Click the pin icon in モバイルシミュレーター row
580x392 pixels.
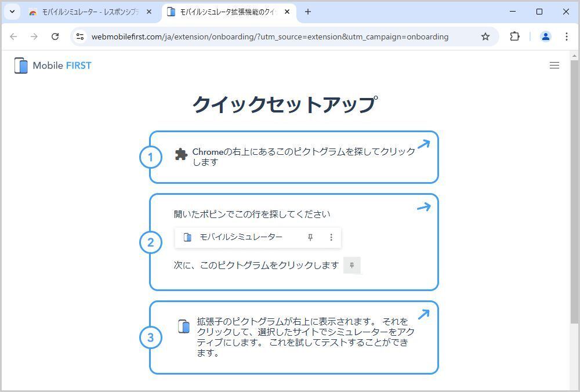310,237
